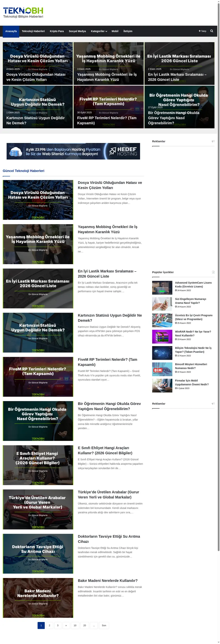The height and width of the screenshot is (644, 220).
Task: Open Bilişim Teknolojisi Nedir Ne İş Yapar post
Action: point(193,350)
